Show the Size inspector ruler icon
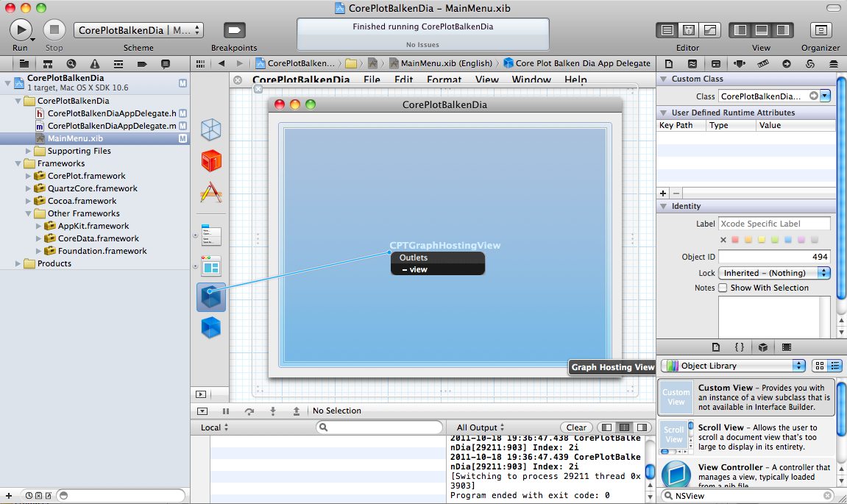Image resolution: width=847 pixels, height=504 pixels. [763, 64]
